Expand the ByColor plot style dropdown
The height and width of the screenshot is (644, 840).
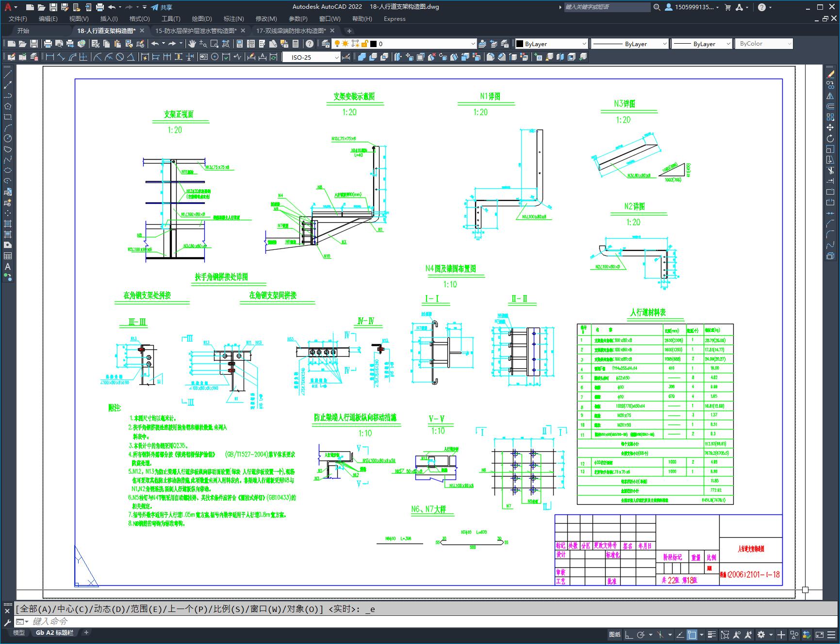[x=764, y=44]
